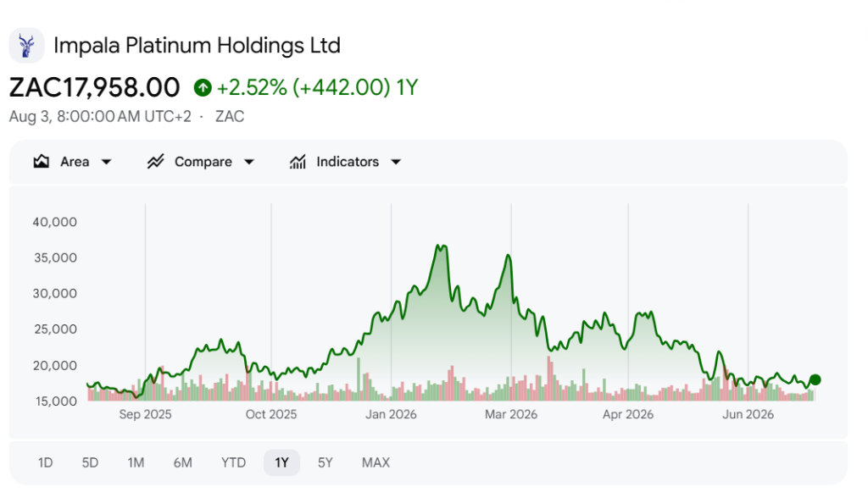
Task: Click the Sep 2025 axis label
Action: (145, 414)
